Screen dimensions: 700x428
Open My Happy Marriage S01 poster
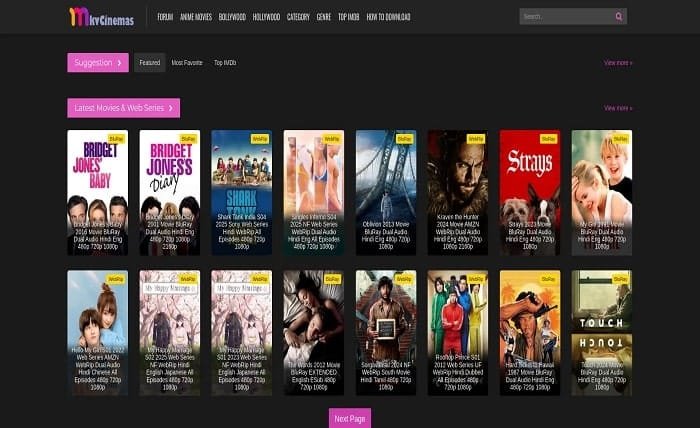click(x=242, y=332)
